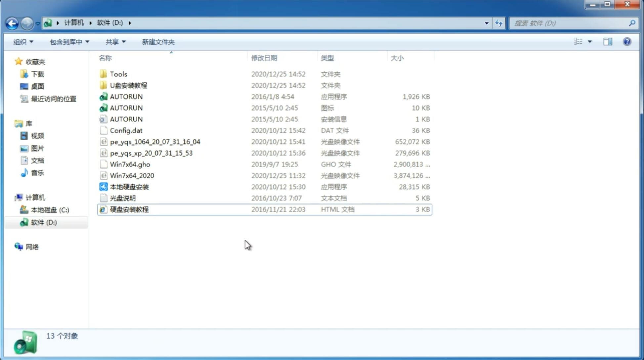Open 硬盘安装教程 HTML document
Viewport: 644px width, 360px height.
coord(129,209)
